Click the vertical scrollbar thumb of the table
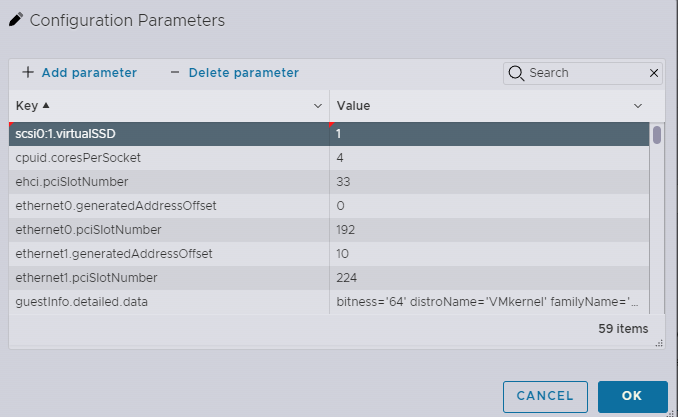Viewport: 678px width, 417px height. coord(657,135)
